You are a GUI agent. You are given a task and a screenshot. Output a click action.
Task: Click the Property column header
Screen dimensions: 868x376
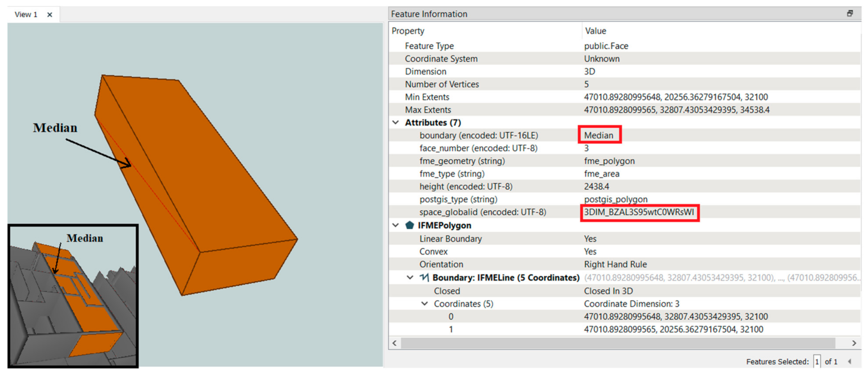point(408,31)
